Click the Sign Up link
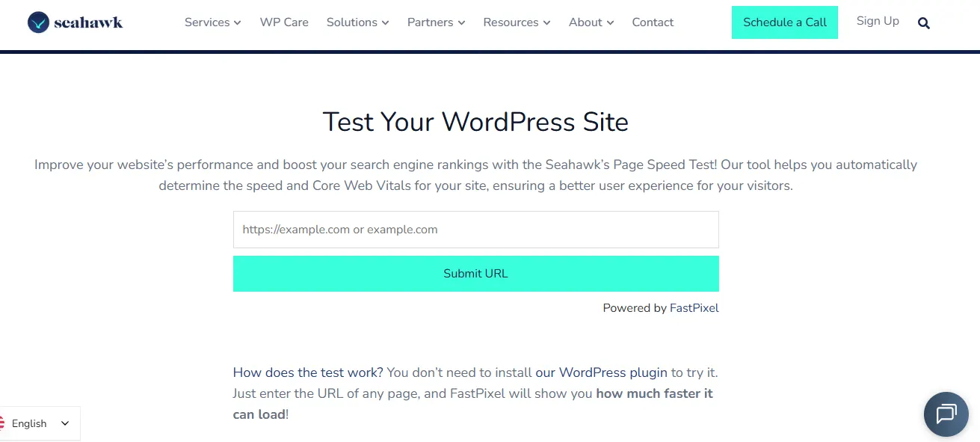Viewport: 980px width, 442px height. 878,21
